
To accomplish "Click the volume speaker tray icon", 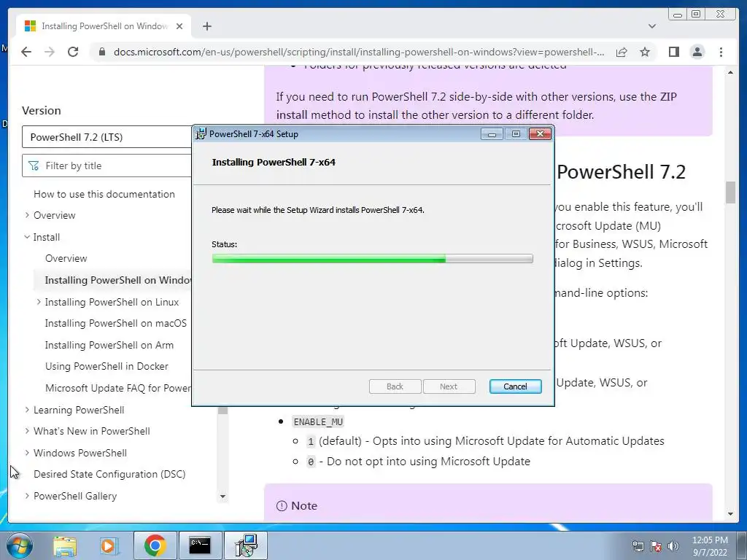I will pyautogui.click(x=673, y=546).
